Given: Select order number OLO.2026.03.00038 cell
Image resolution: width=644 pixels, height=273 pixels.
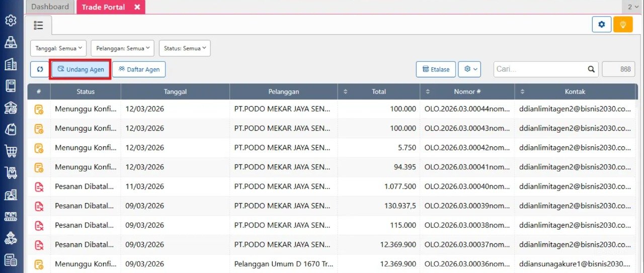Looking at the screenshot, I should 467,225.
